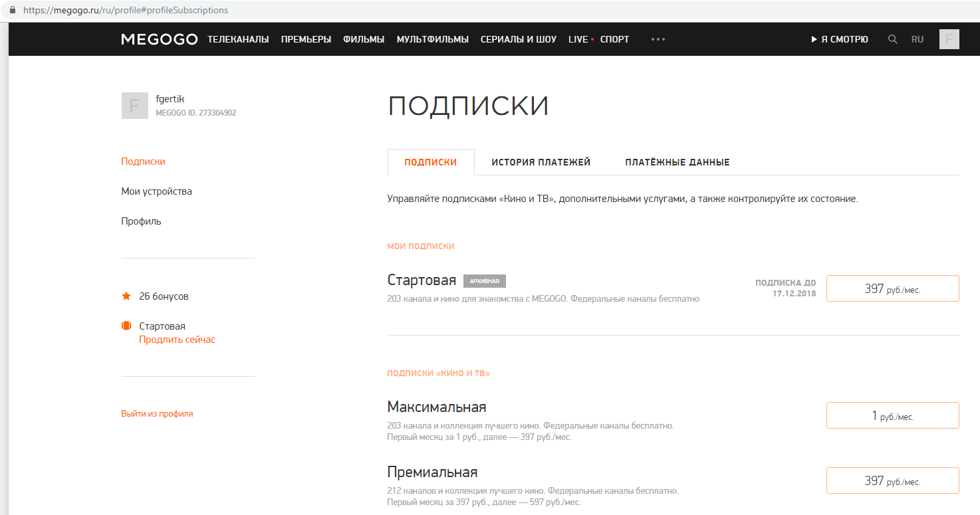
Task: Click the browser address bar URL
Action: [x=126, y=10]
